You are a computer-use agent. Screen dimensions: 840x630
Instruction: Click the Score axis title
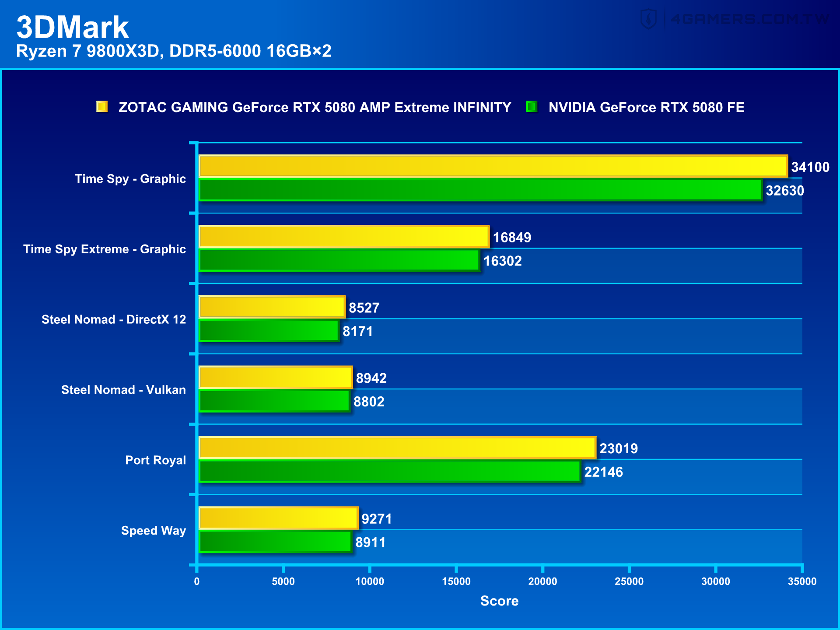pos(499,601)
